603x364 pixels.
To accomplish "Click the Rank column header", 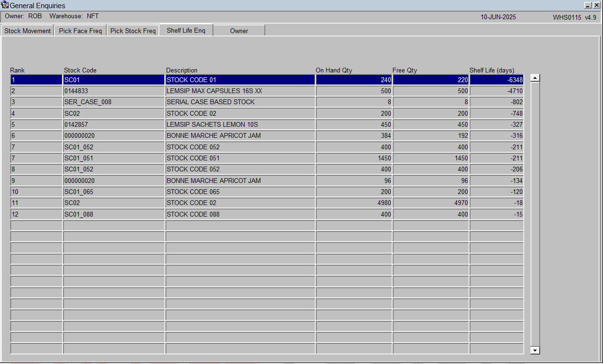I will (17, 70).
